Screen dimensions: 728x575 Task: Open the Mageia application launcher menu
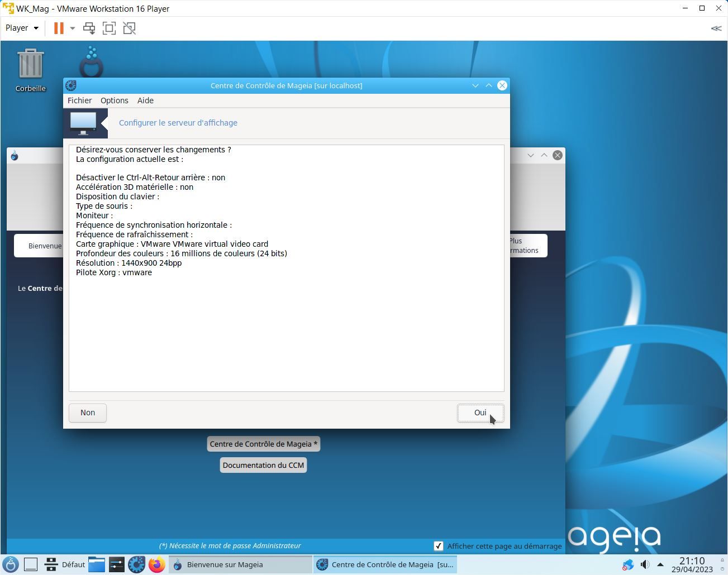tap(11, 564)
